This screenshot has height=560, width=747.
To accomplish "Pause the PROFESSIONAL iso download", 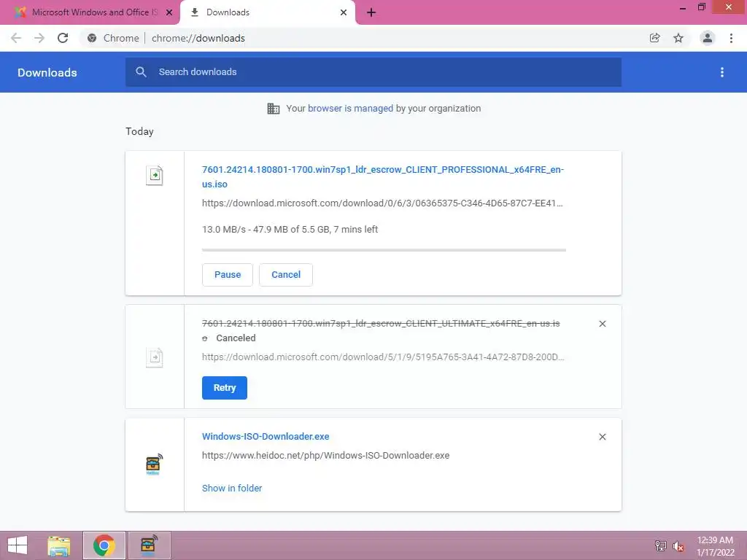I will [x=228, y=275].
